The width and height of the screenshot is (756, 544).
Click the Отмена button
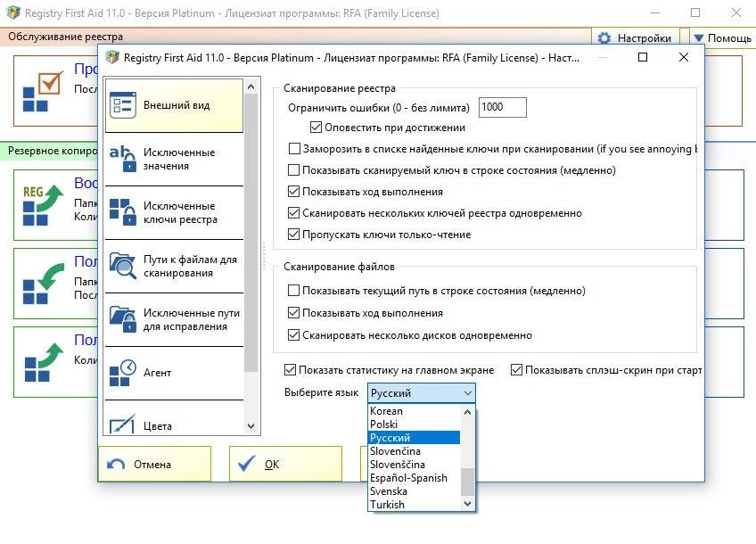point(154,464)
